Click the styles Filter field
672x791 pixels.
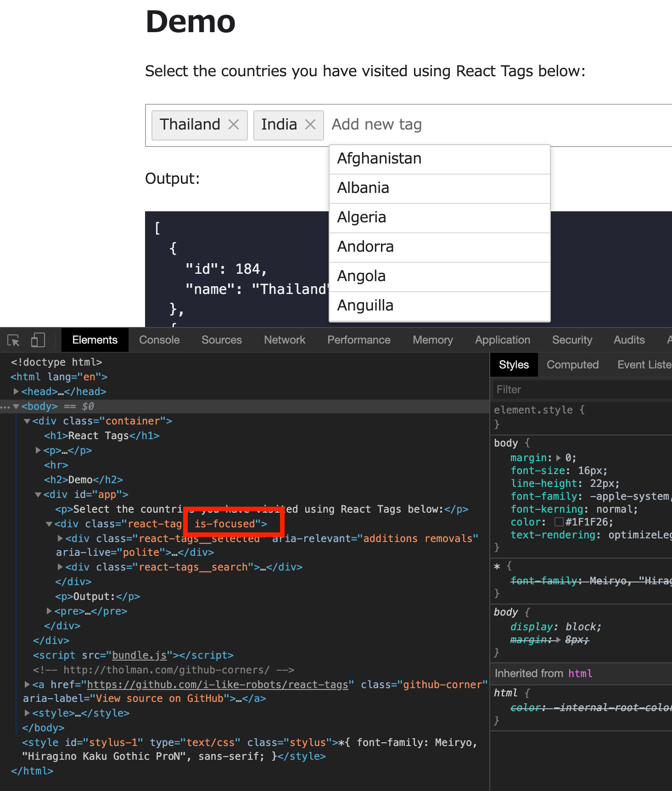click(x=582, y=390)
